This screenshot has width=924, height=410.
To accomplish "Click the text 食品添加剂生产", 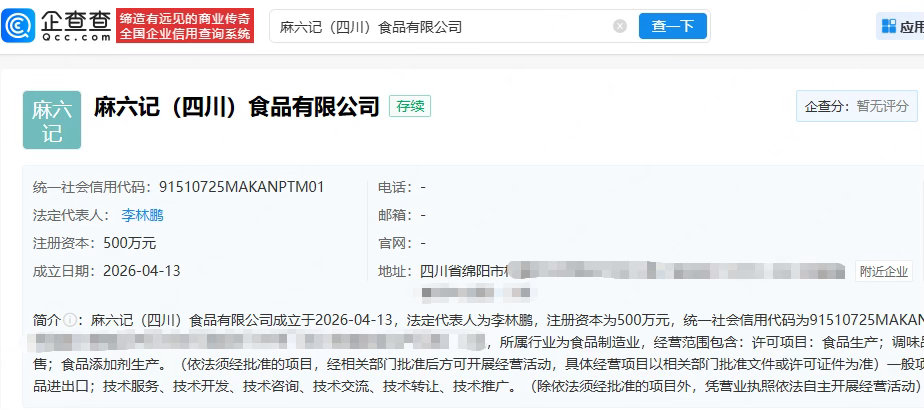I will [109, 365].
